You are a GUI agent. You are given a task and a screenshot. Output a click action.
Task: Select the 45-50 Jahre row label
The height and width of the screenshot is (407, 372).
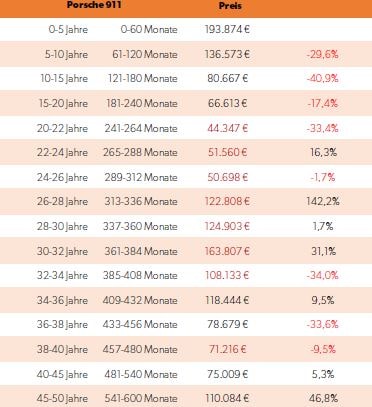(62, 398)
